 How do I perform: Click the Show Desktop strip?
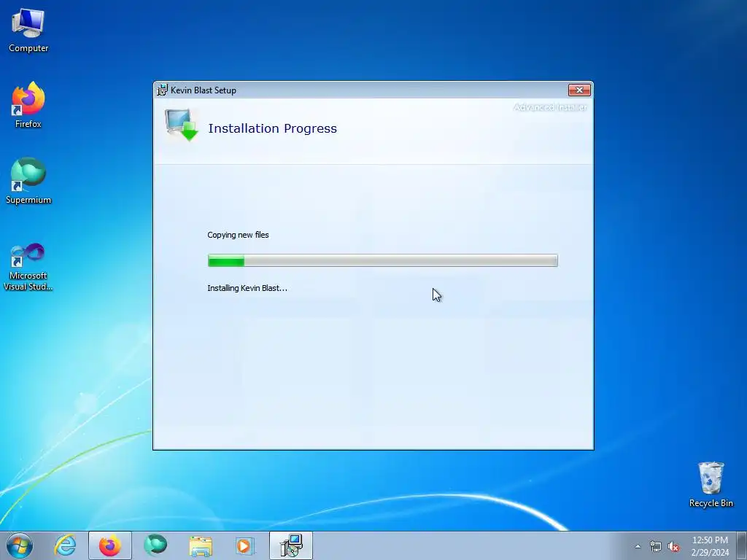pos(742,545)
